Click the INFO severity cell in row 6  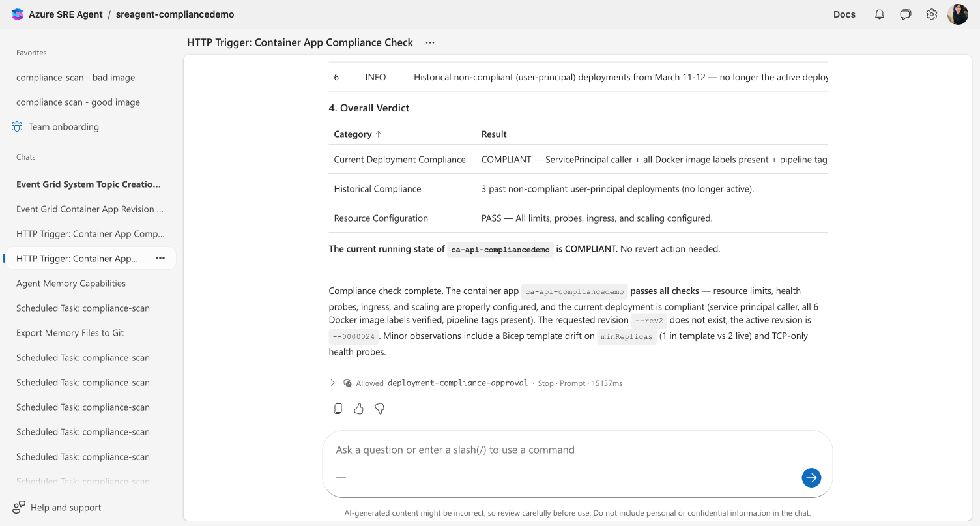point(375,77)
